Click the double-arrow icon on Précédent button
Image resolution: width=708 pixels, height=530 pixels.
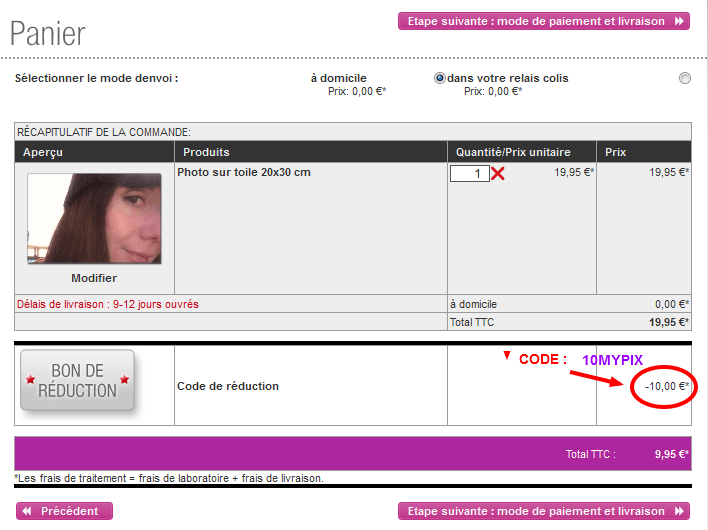coord(27,511)
